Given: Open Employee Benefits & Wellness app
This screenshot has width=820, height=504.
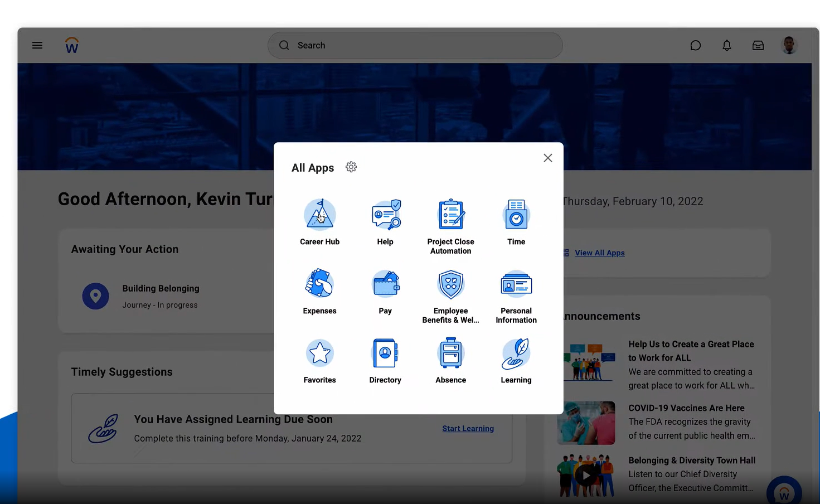Looking at the screenshot, I should tap(450, 284).
